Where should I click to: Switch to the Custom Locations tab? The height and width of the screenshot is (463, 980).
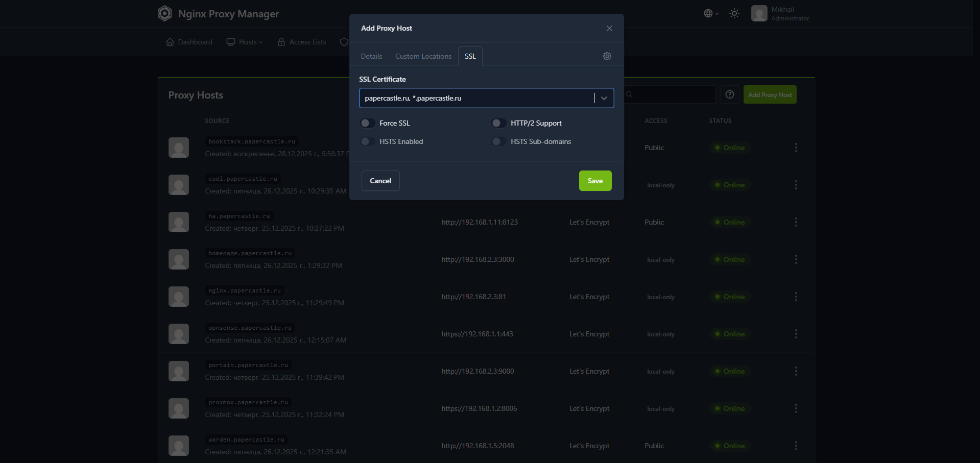pyautogui.click(x=423, y=56)
